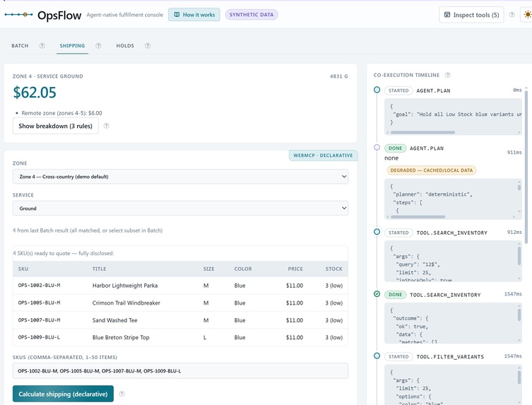Click the WEBMCP · DECLARATIVE badge
The width and height of the screenshot is (532, 405).
click(323, 155)
